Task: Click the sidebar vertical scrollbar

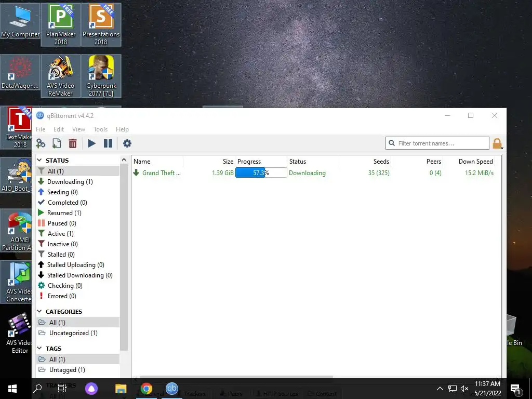Action: click(x=124, y=257)
